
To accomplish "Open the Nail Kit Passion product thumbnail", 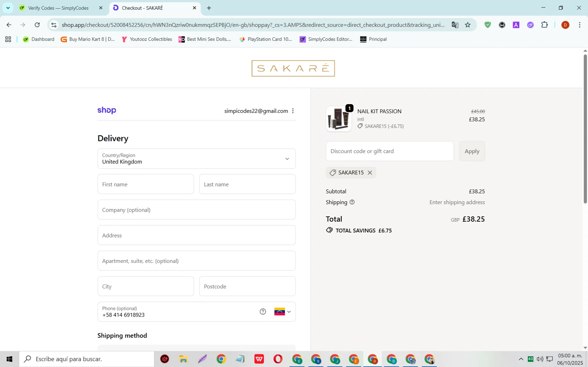I will (339, 119).
